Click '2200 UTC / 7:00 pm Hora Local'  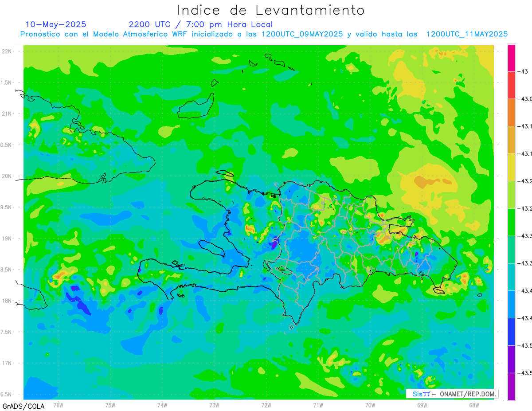coord(201,24)
